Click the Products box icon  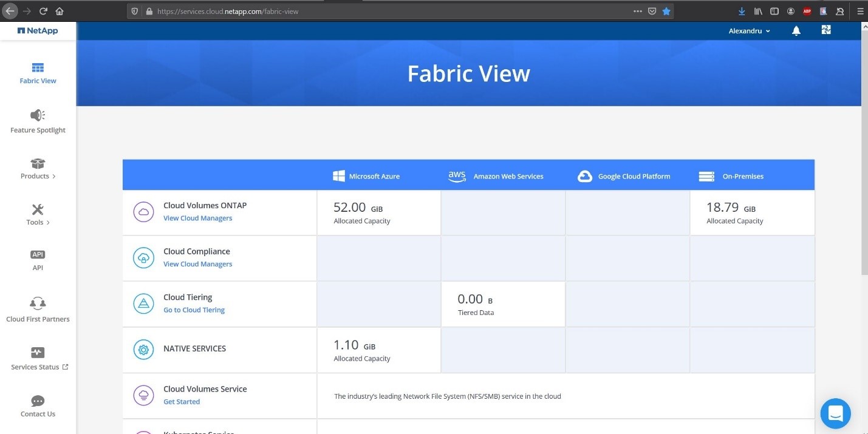38,163
